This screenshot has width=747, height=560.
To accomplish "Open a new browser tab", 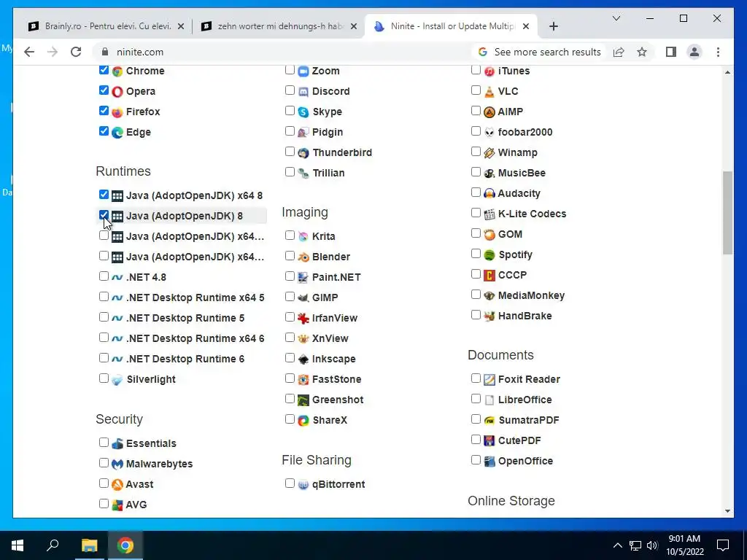I will (x=553, y=26).
